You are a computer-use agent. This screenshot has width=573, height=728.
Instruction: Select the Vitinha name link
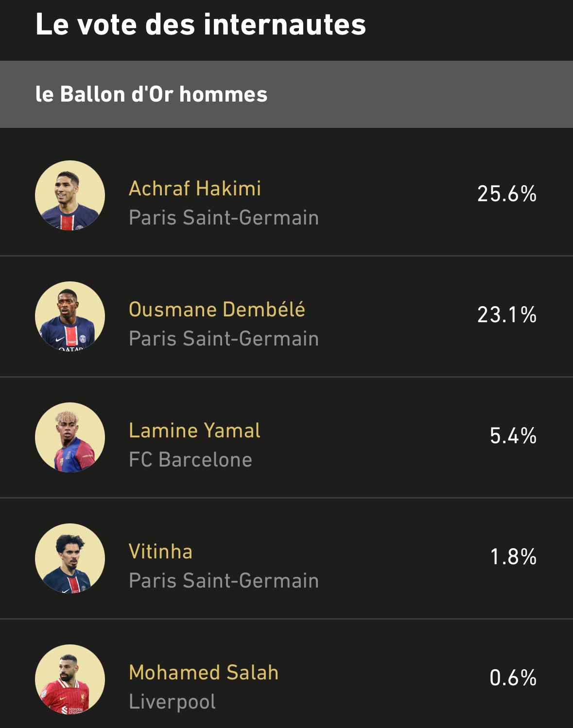[x=160, y=552]
